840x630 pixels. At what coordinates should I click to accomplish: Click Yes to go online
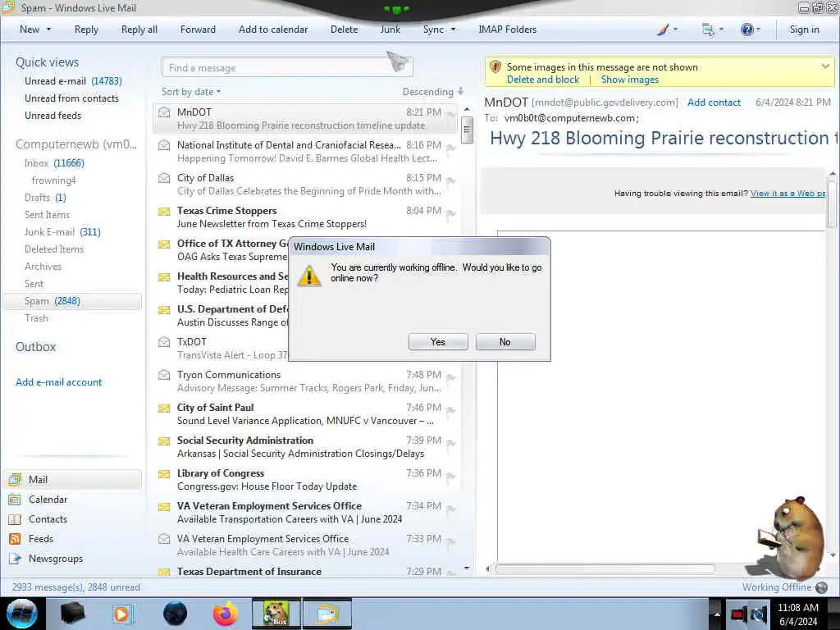(x=438, y=342)
